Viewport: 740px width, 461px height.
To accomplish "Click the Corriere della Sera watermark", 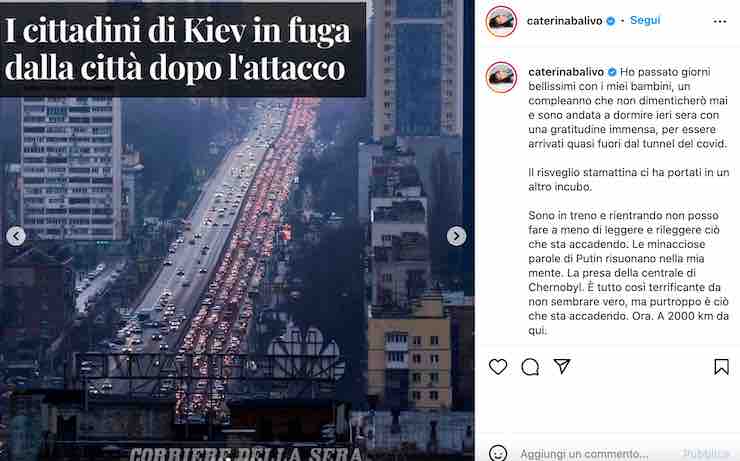I will tap(245, 454).
